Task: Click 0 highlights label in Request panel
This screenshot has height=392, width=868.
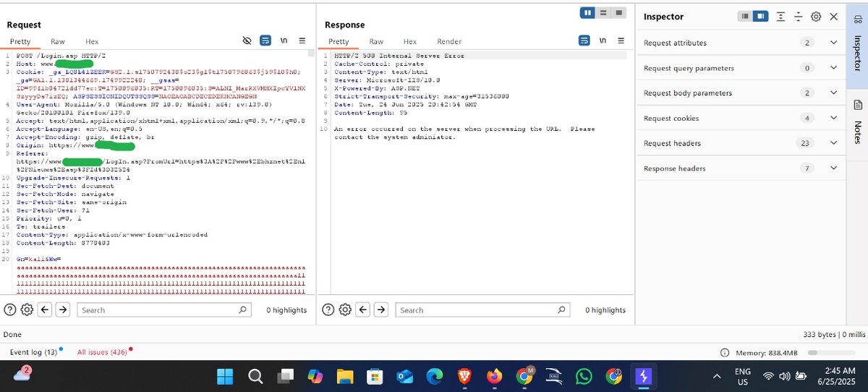Action: point(286,310)
